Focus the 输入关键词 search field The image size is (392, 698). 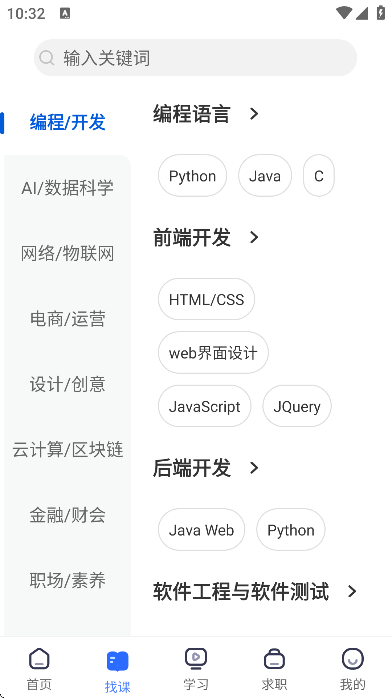195,58
